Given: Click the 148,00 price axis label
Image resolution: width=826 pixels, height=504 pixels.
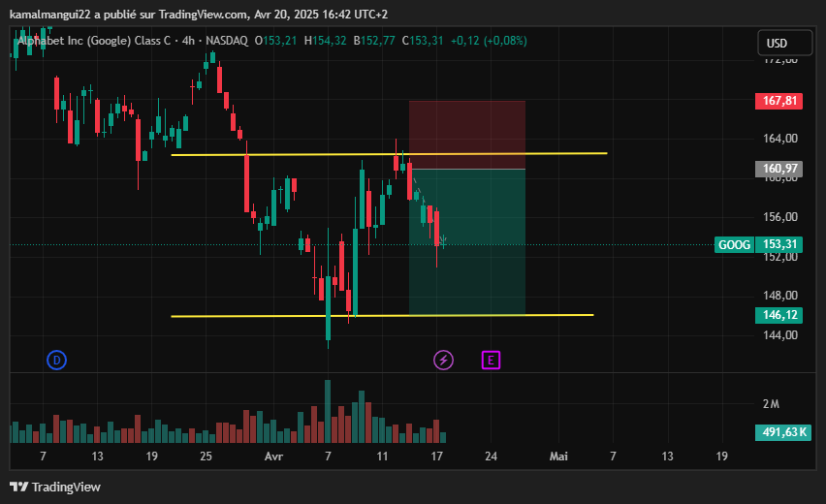Looking at the screenshot, I should click(x=780, y=295).
